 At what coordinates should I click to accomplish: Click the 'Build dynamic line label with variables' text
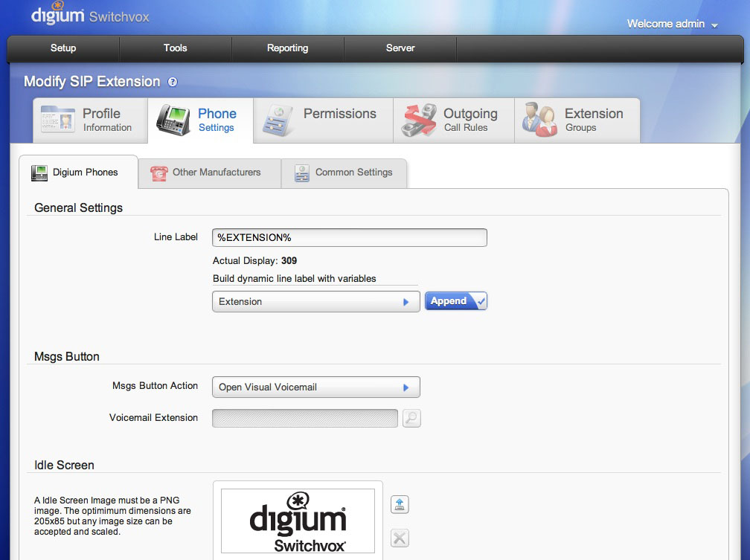[x=294, y=278]
